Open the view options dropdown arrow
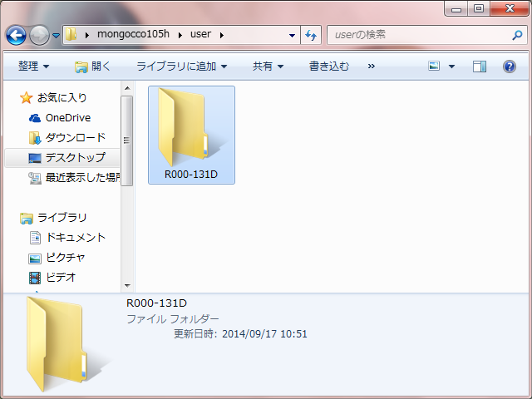This screenshot has width=532, height=399. pos(451,66)
